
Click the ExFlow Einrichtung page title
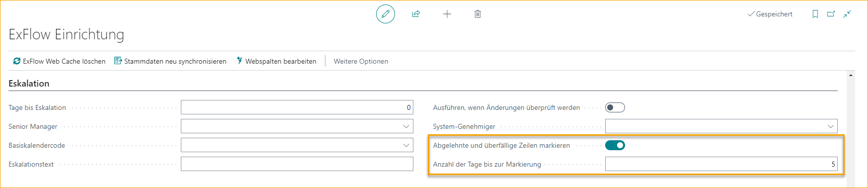click(67, 34)
